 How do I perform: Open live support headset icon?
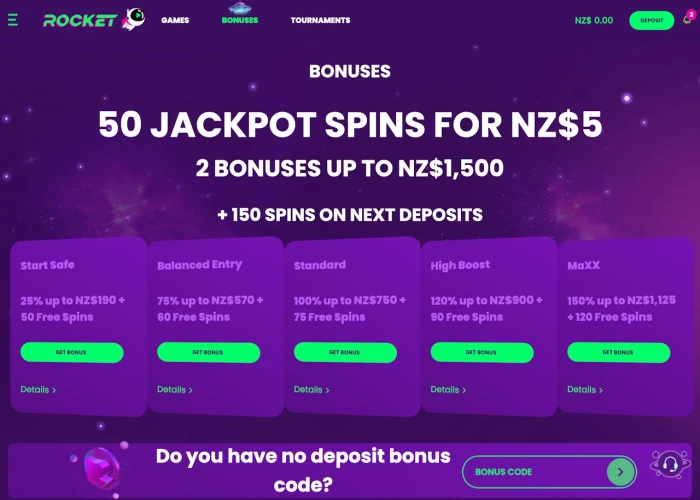tap(670, 464)
